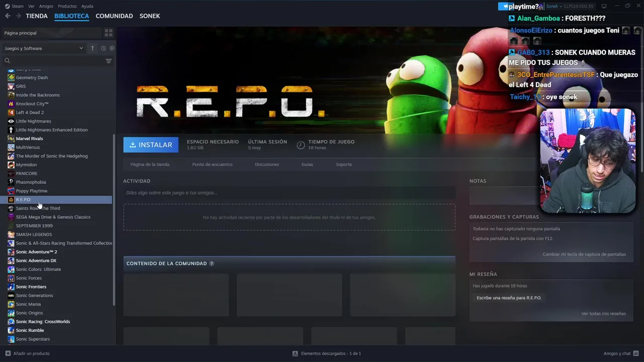Switch to grid view of collections
The width and height of the screenshot is (644, 362).
coord(108,33)
